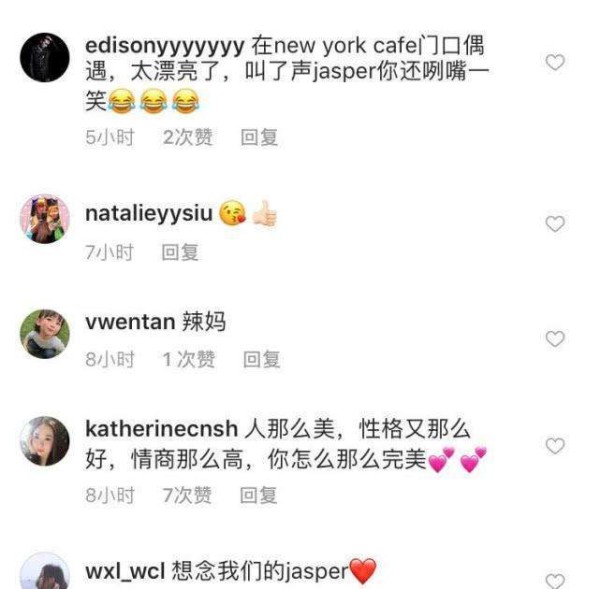View the 2次赞 likes on edisonyyyyyyy's comment
The height and width of the screenshot is (589, 600).
tap(188, 137)
